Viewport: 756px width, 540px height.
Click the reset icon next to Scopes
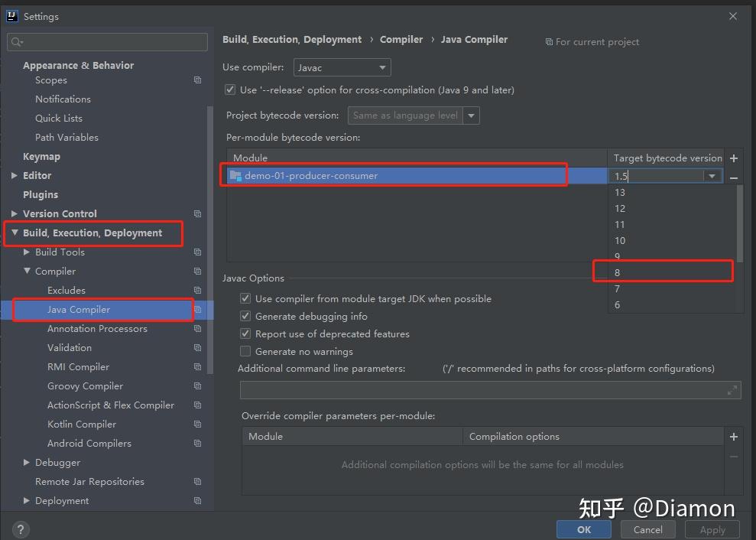[197, 80]
